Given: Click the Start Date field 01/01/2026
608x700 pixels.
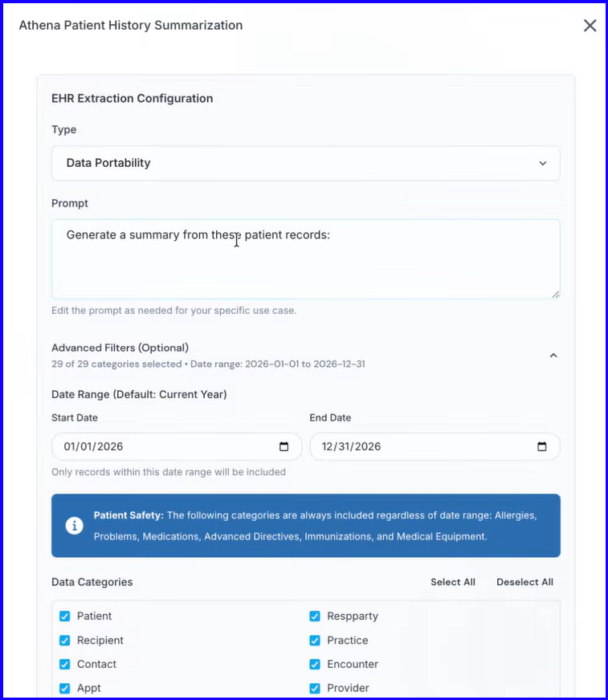Looking at the screenshot, I should click(x=177, y=446).
